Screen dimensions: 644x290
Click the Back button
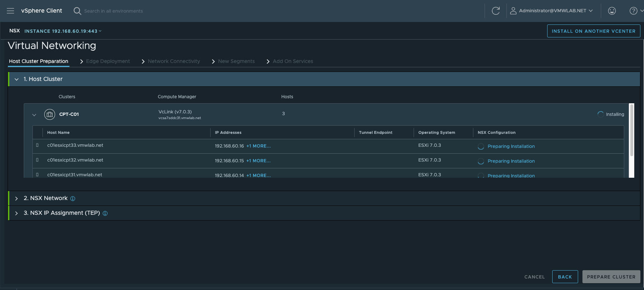[565, 277]
